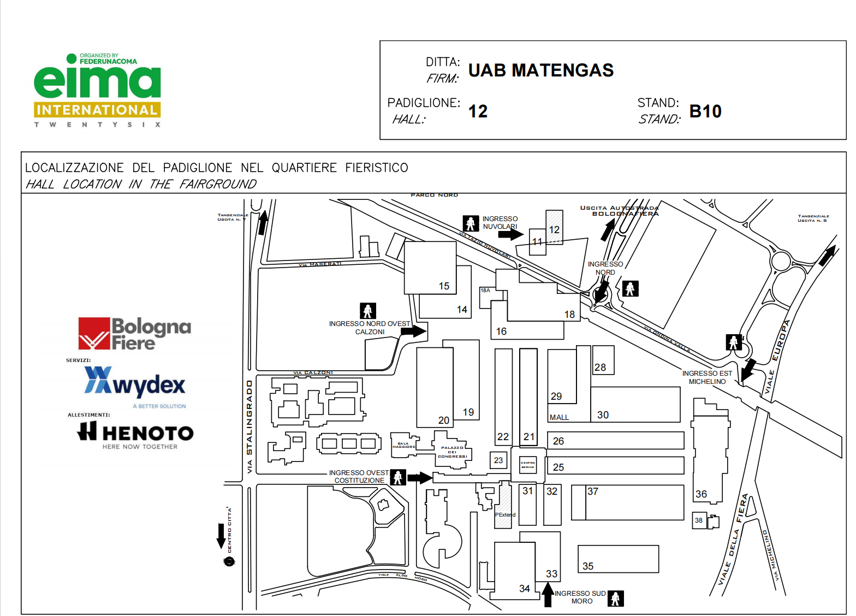Click hall 30 on the map
Screen dimensions: 856x616
tap(635, 405)
